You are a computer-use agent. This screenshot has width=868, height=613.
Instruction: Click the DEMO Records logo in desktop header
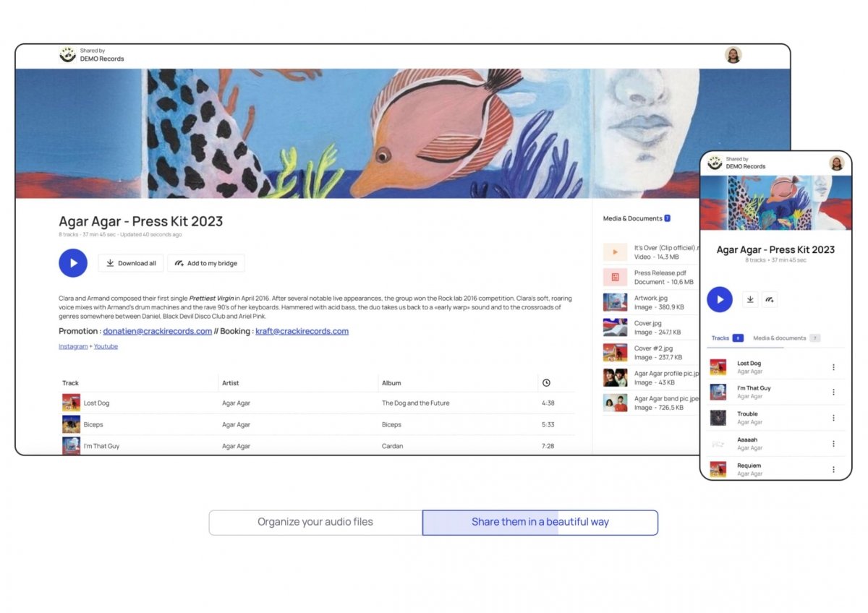pos(68,55)
